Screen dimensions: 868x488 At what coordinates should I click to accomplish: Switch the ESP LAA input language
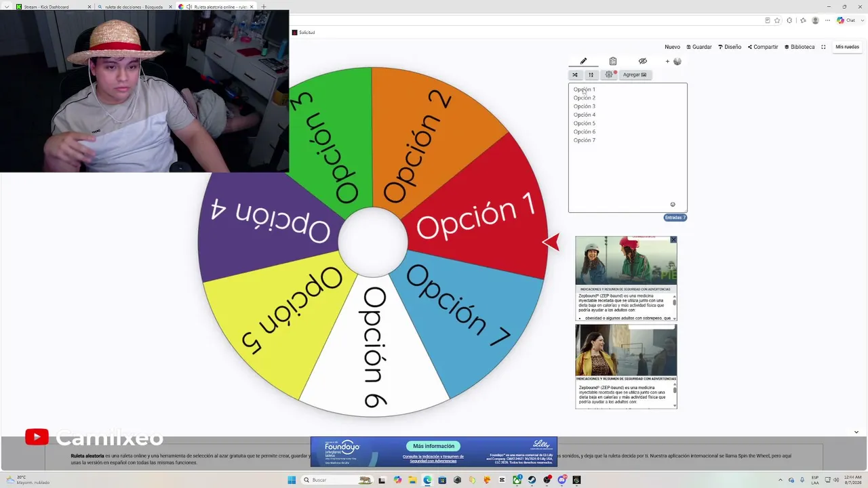[815, 480]
